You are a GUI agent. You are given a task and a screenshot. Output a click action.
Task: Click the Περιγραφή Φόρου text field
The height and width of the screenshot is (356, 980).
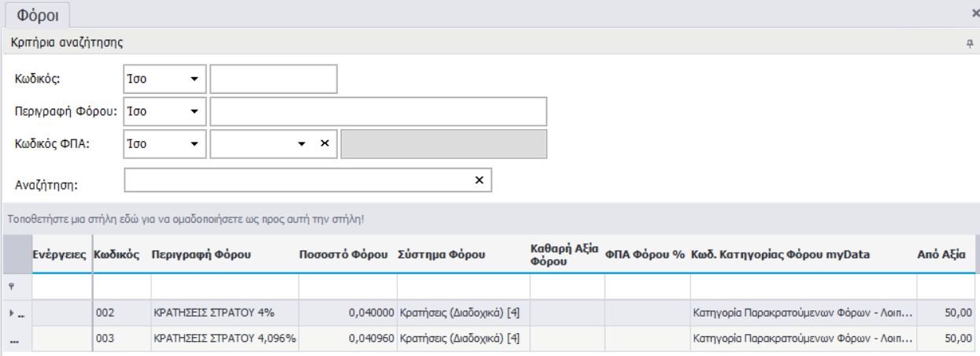378,111
